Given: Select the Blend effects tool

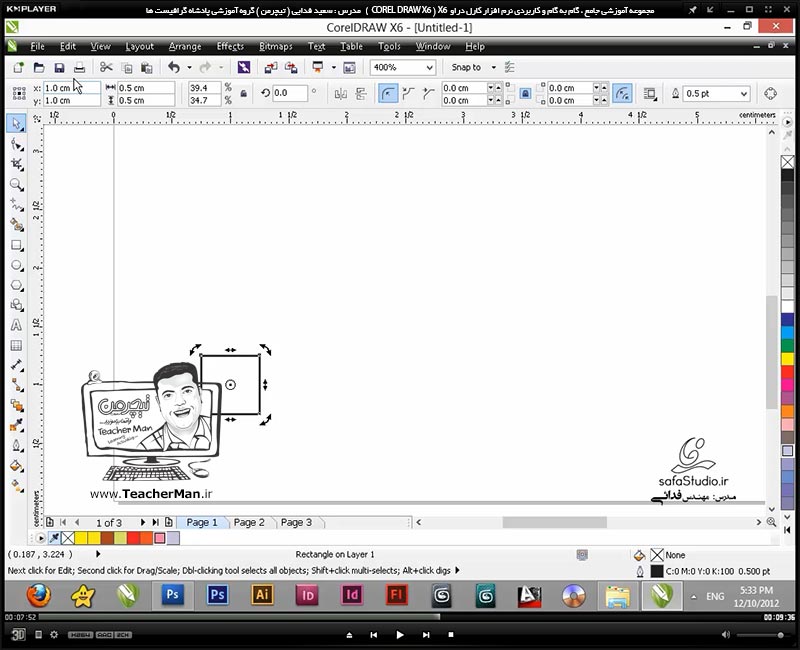Looking at the screenshot, I should pyautogui.click(x=16, y=406).
